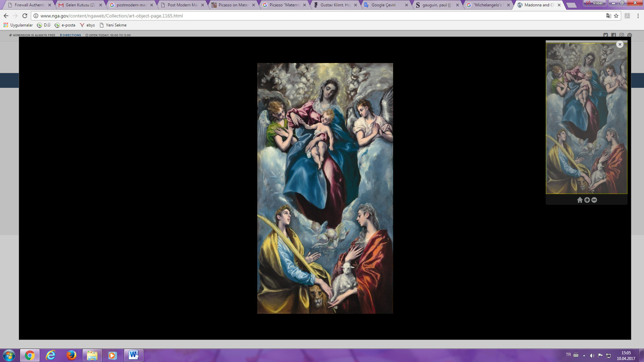Reload the nga.gov page
This screenshot has width=644, height=362.
pyautogui.click(x=25, y=16)
